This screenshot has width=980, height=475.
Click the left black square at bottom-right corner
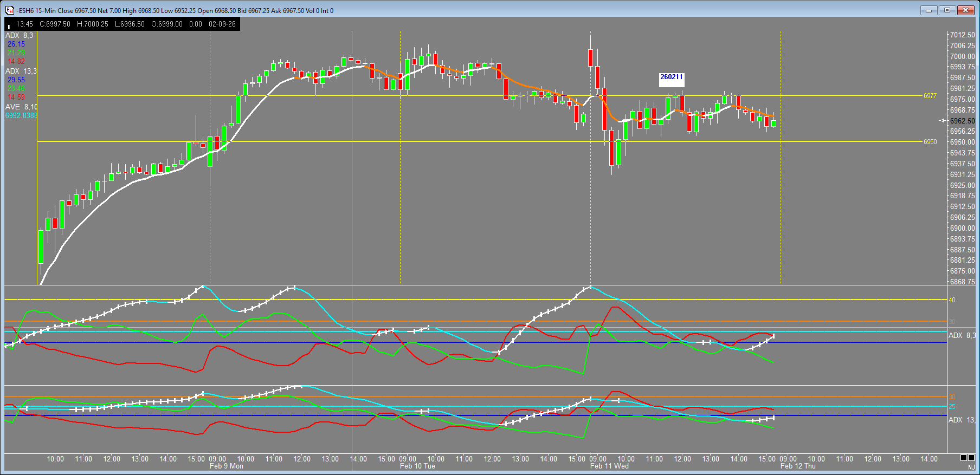964,458
